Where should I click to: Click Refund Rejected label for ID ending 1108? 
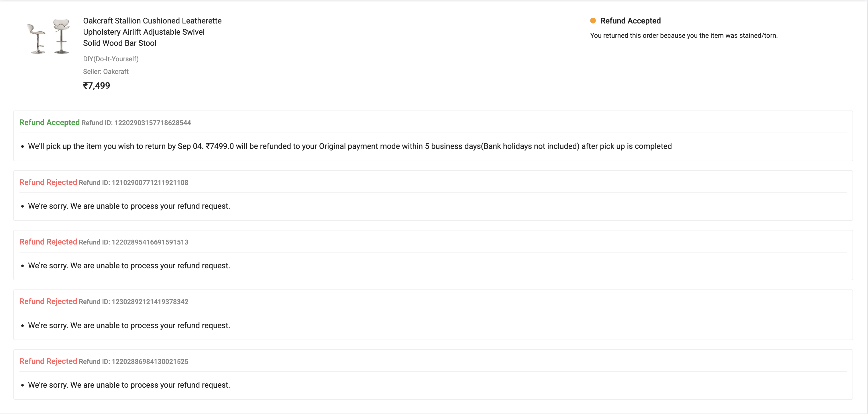48,182
